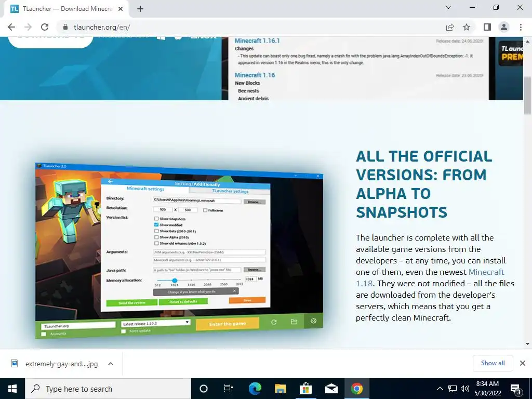Click the launcher refresh icon
The width and height of the screenshot is (532, 399).
pyautogui.click(x=274, y=322)
